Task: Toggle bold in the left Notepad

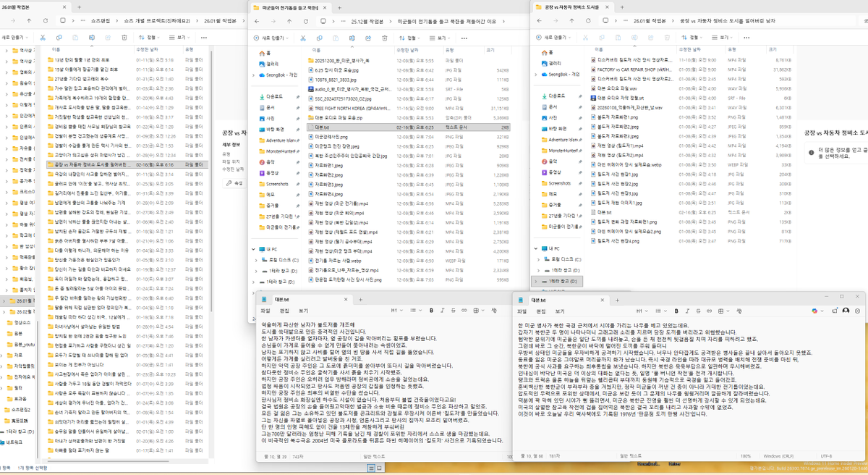Action: (x=431, y=310)
